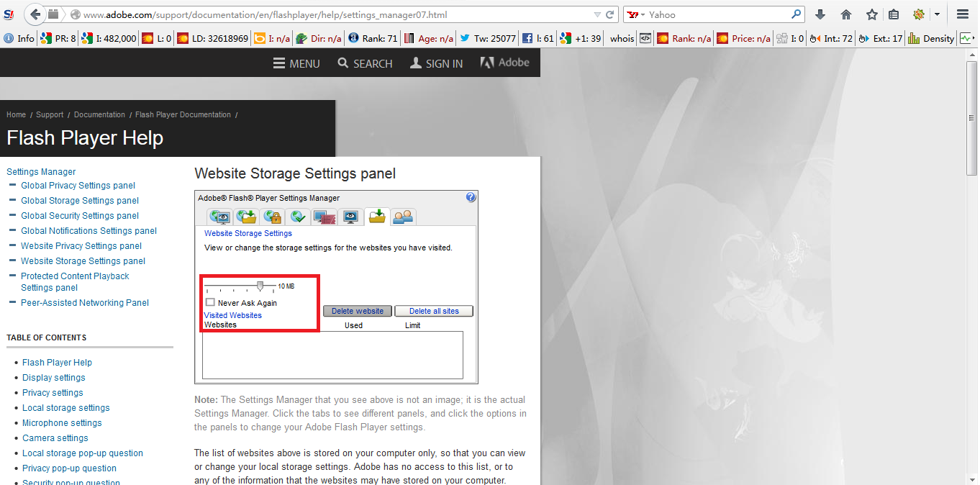Open the Global Storage Settings tab icon
Viewport: 980px width, 485px height.
[x=247, y=216]
